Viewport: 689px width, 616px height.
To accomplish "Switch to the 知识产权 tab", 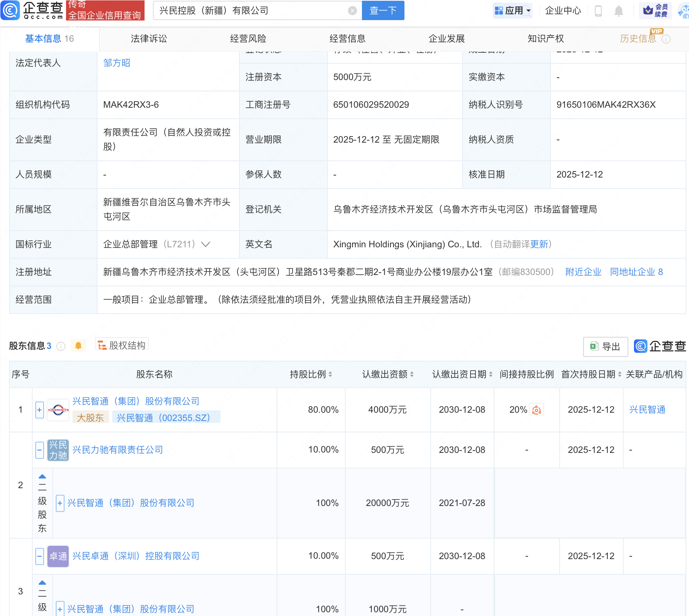I will pyautogui.click(x=545, y=38).
